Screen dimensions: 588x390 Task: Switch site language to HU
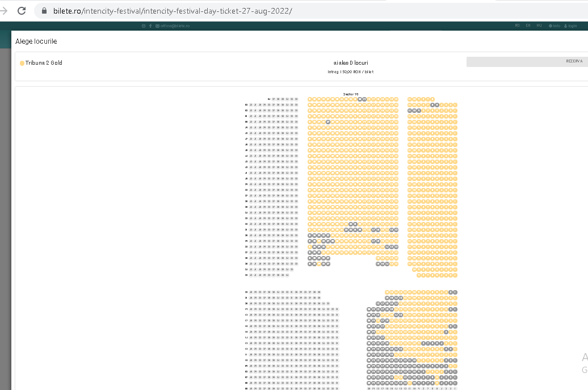tap(539, 26)
